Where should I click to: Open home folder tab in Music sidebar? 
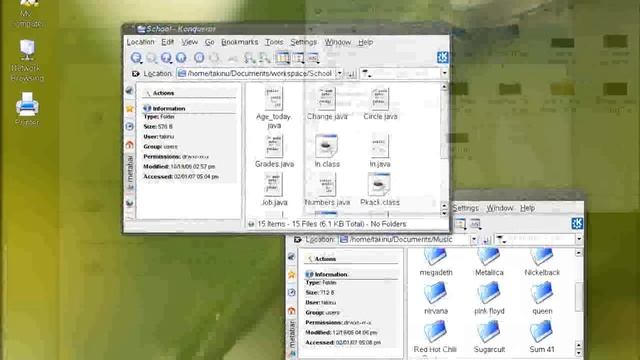point(291,310)
